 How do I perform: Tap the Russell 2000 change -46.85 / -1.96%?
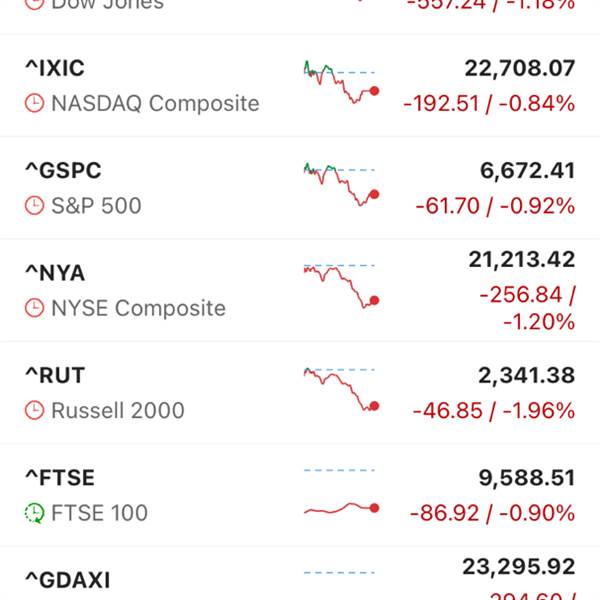[493, 411]
